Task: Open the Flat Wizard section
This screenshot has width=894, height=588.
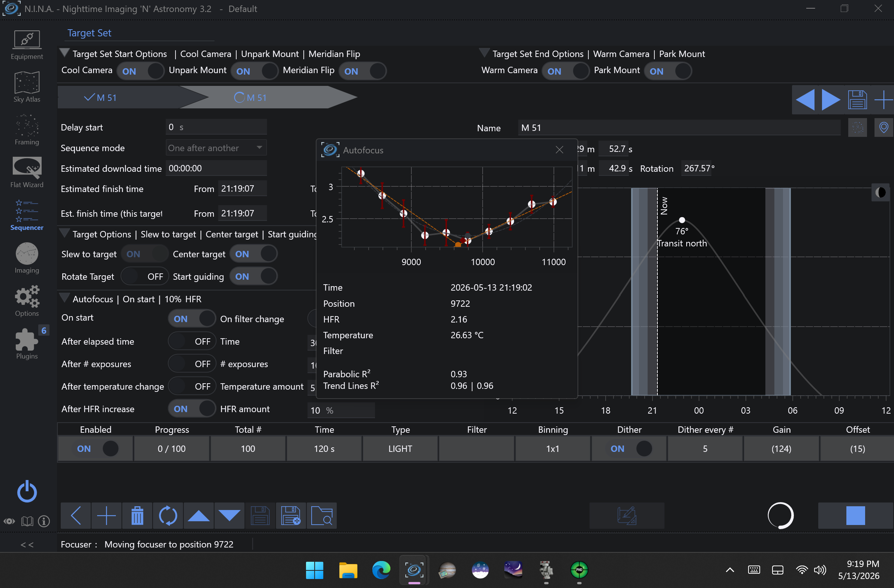Action: tap(27, 172)
